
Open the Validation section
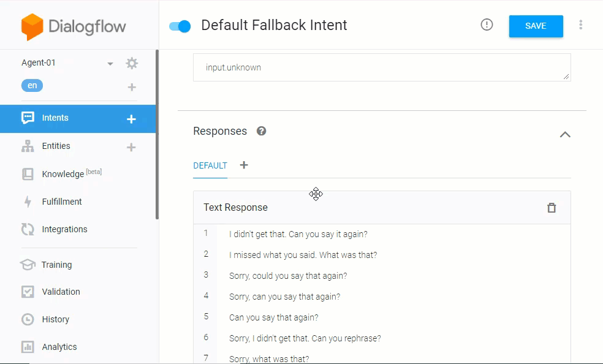(28, 292)
